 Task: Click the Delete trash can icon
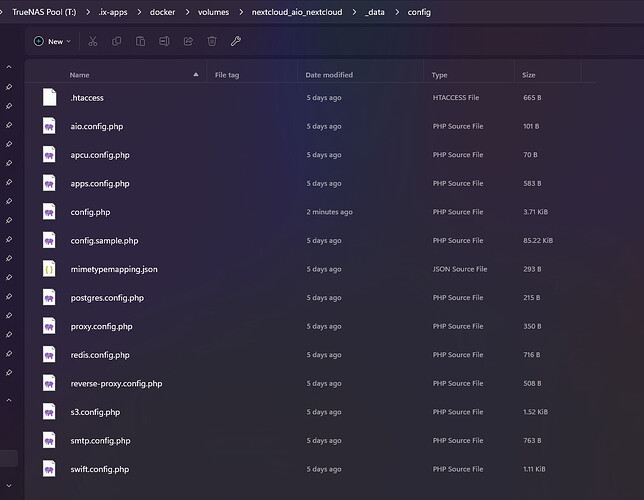[x=212, y=41]
